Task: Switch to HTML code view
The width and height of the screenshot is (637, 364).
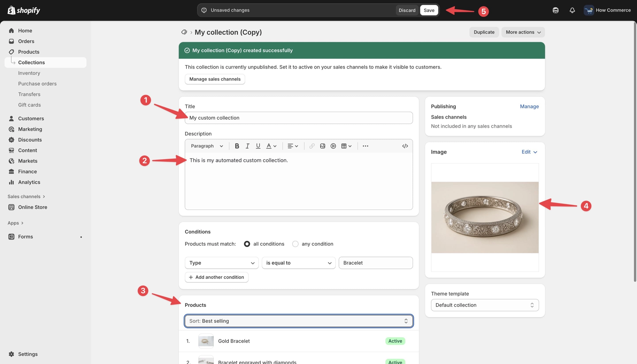Action: pos(405,146)
